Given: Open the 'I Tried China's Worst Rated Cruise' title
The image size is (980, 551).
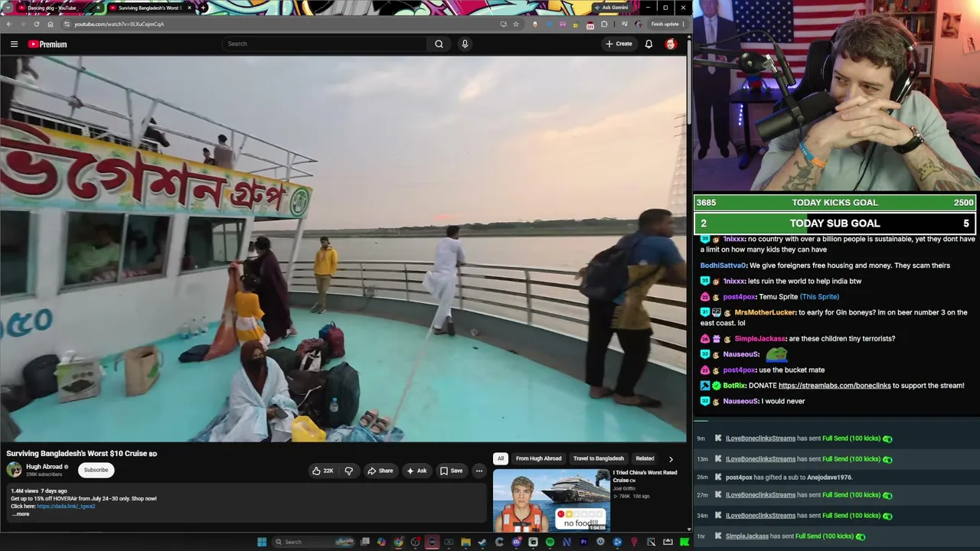Looking at the screenshot, I should click(645, 476).
